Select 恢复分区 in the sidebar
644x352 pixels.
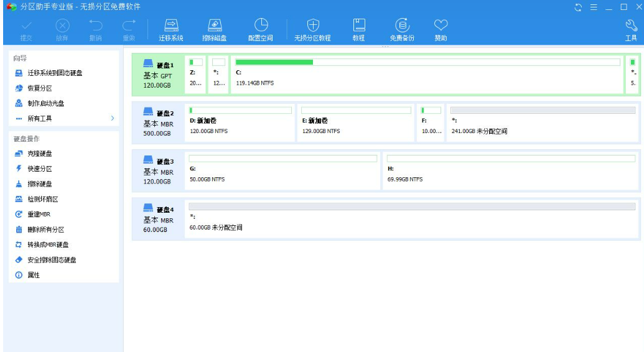click(39, 88)
